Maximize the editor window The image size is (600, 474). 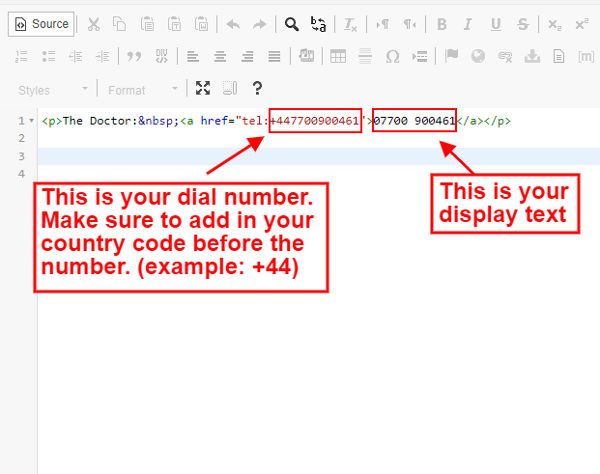click(203, 88)
